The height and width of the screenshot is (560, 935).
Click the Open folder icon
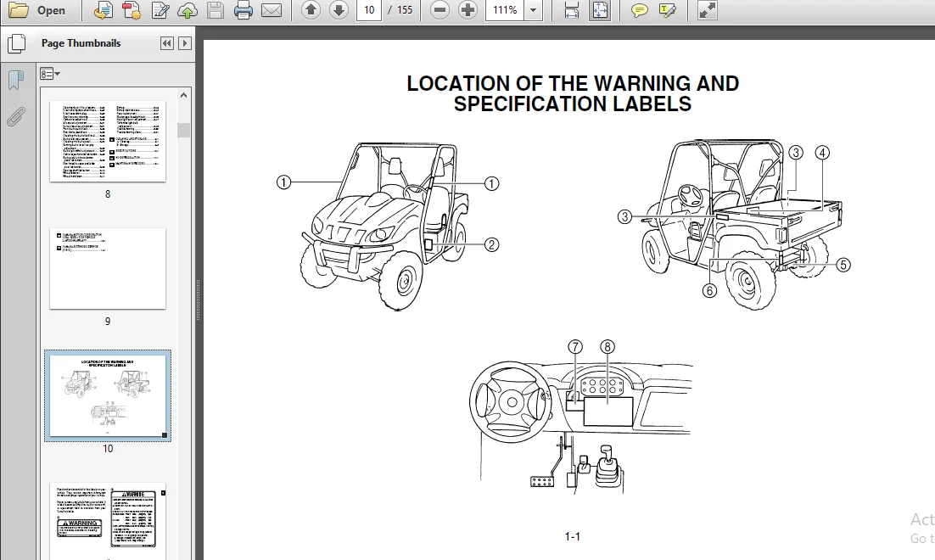[x=18, y=10]
